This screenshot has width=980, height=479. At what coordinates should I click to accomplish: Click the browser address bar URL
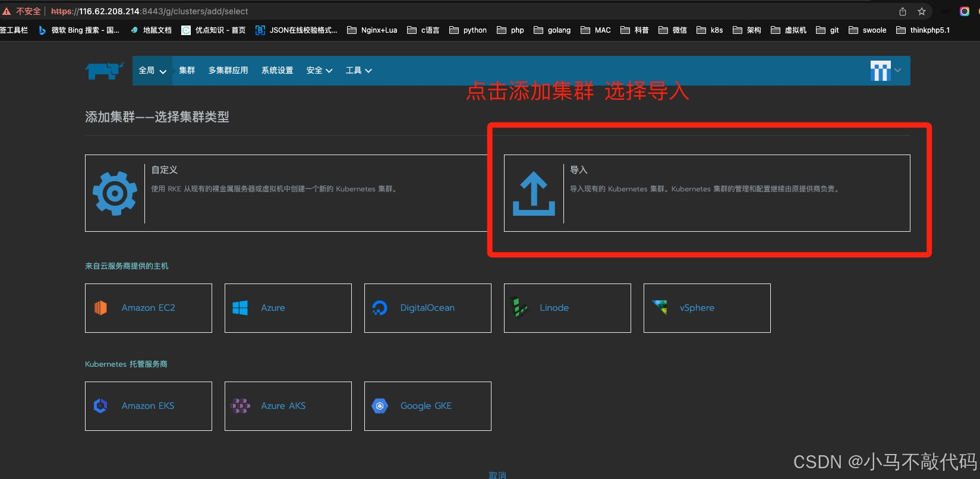coord(150,11)
